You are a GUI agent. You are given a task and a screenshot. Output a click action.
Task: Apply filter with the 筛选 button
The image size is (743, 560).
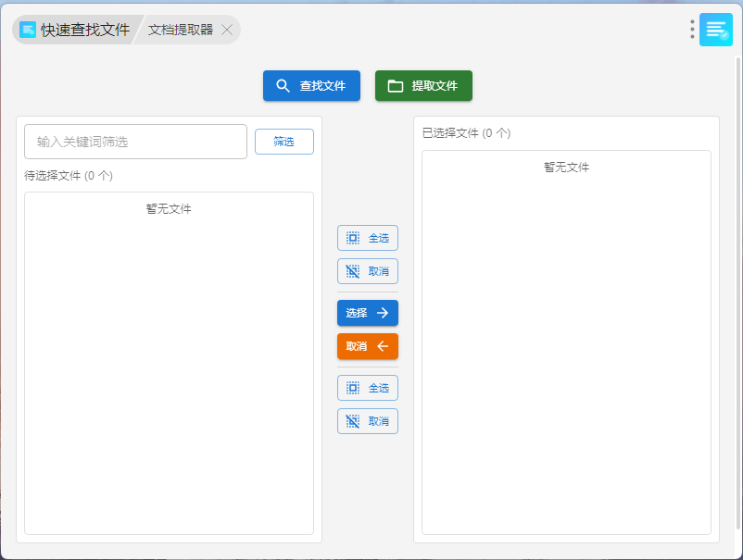coord(283,142)
